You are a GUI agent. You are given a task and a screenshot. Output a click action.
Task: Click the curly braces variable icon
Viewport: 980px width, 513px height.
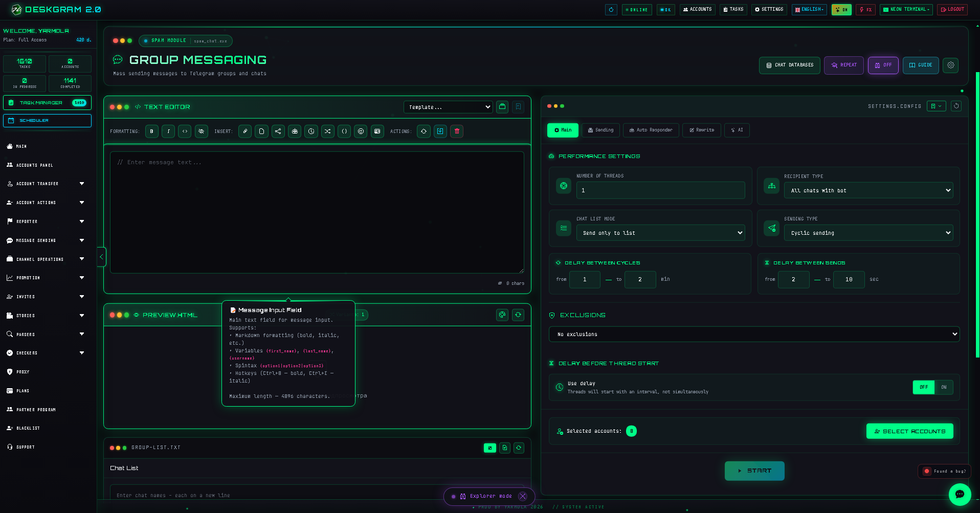click(x=344, y=131)
